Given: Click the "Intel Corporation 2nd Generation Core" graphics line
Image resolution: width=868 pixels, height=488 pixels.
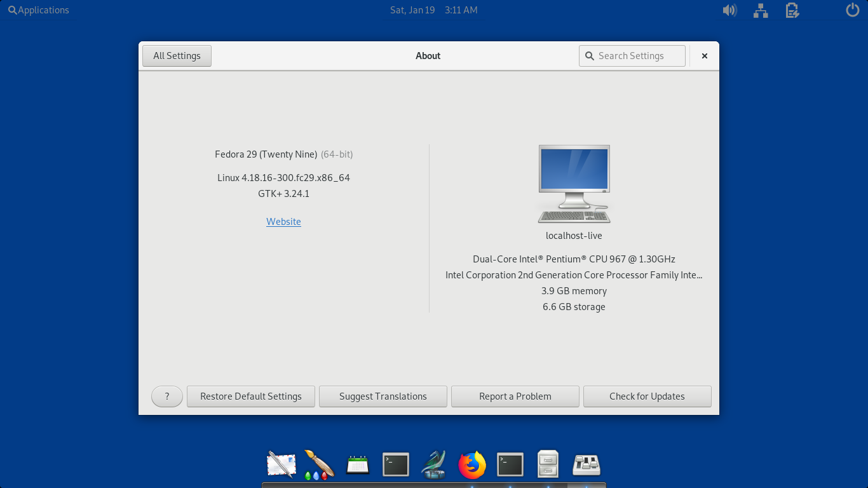Looking at the screenshot, I should pyautogui.click(x=574, y=275).
